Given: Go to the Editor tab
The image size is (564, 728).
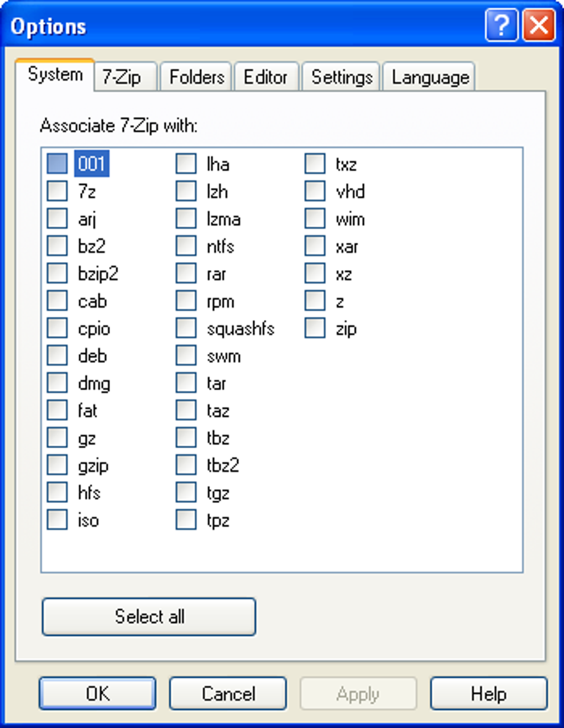Looking at the screenshot, I should 265,77.
